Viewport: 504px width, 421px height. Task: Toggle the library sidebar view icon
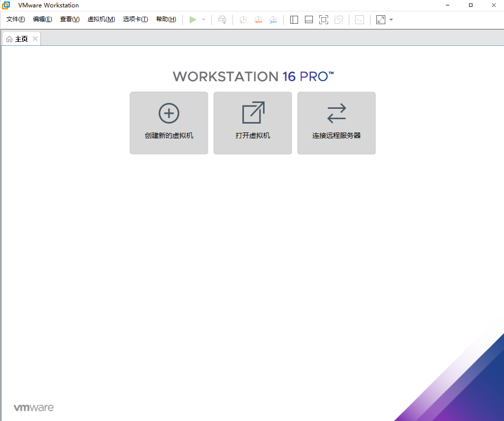294,20
